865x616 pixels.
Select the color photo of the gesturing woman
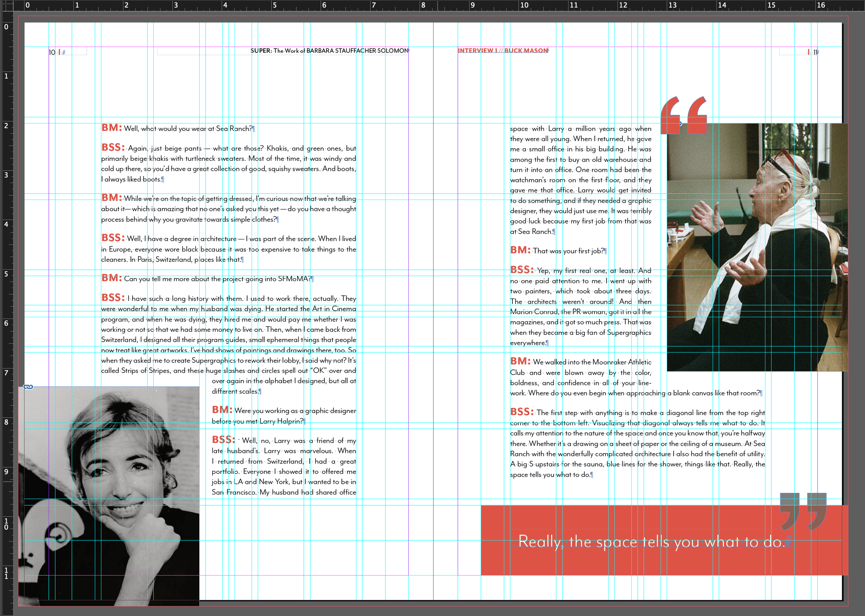pos(757,247)
